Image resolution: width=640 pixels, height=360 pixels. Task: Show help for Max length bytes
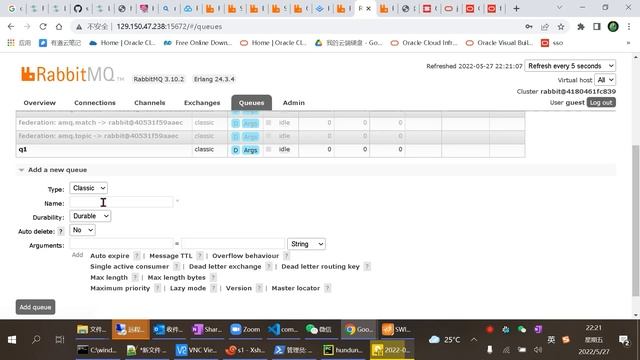213,278
